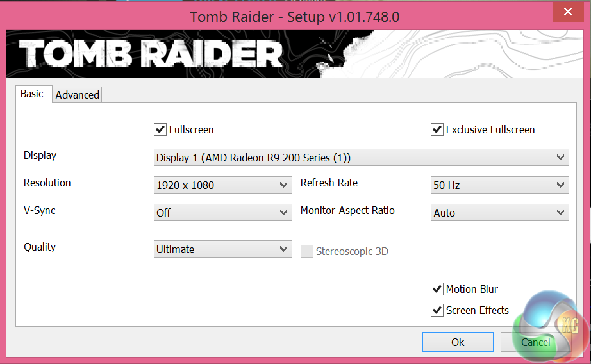The height and width of the screenshot is (364, 591).
Task: Click the V-Sync label text
Action: (x=40, y=210)
